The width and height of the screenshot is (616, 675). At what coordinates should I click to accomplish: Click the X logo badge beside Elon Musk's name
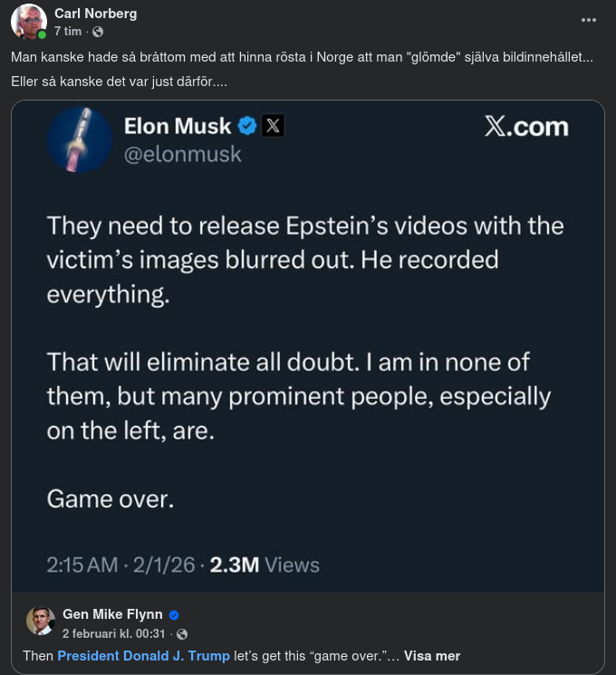coord(273,126)
